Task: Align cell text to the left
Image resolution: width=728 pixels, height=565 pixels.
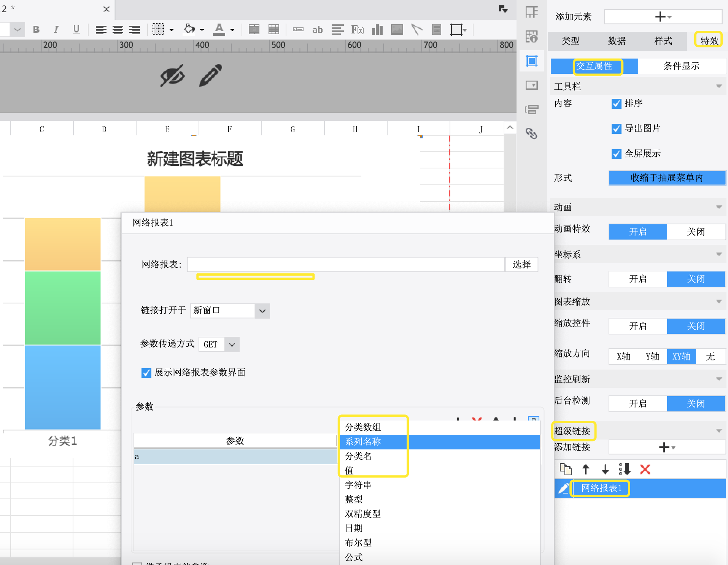Action: click(101, 30)
